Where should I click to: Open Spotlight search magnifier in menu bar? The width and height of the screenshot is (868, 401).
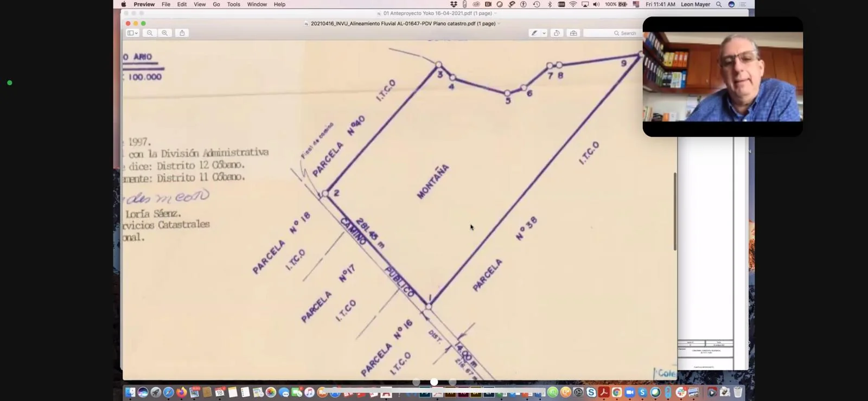coord(719,4)
